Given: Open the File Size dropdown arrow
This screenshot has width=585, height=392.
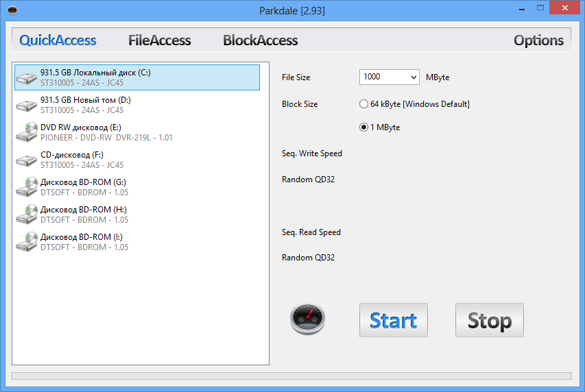Looking at the screenshot, I should point(414,77).
